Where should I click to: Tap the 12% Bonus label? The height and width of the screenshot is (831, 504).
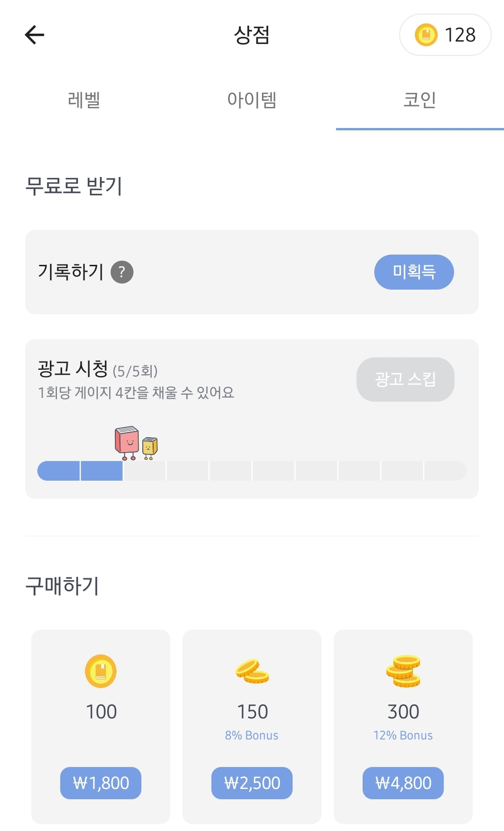(x=403, y=735)
